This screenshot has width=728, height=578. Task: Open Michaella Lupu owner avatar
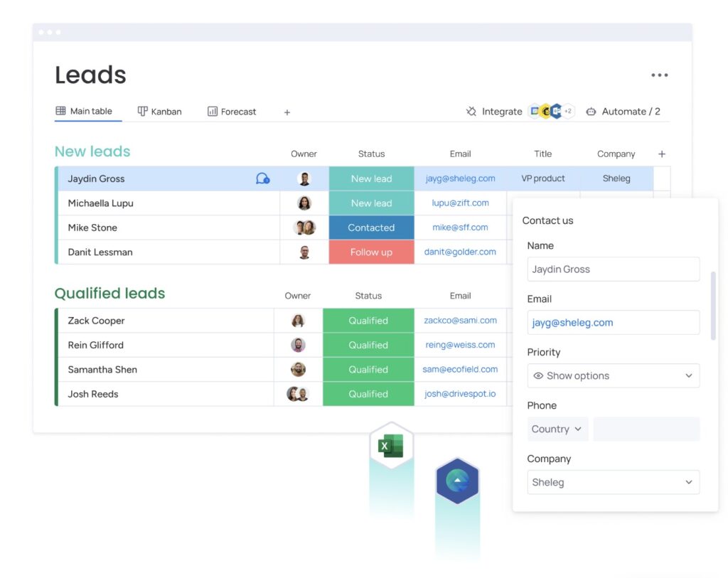tap(304, 203)
